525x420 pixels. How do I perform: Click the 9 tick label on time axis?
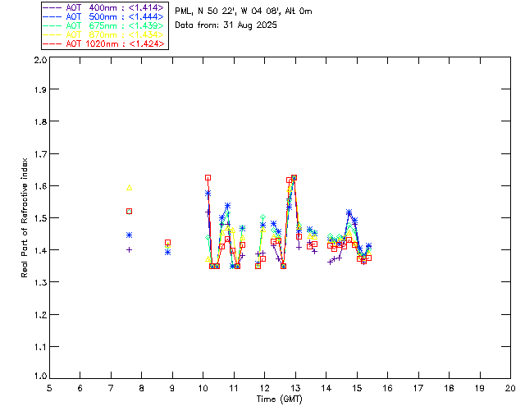(x=172, y=388)
